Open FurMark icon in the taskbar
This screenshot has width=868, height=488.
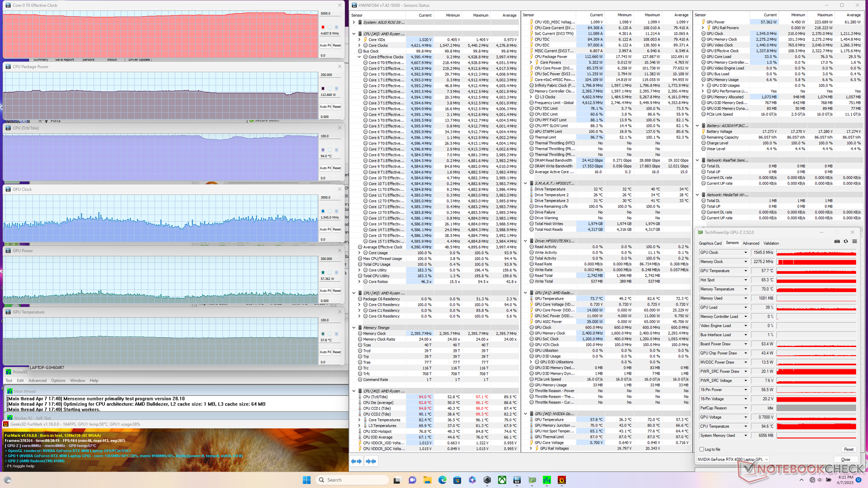(x=561, y=480)
